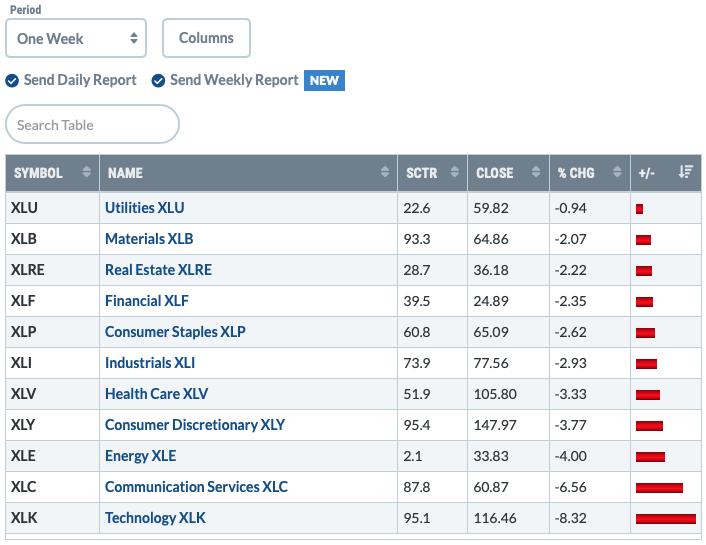Click the NEW badge beside Weekly Report
The height and width of the screenshot is (545, 706).
[x=324, y=80]
